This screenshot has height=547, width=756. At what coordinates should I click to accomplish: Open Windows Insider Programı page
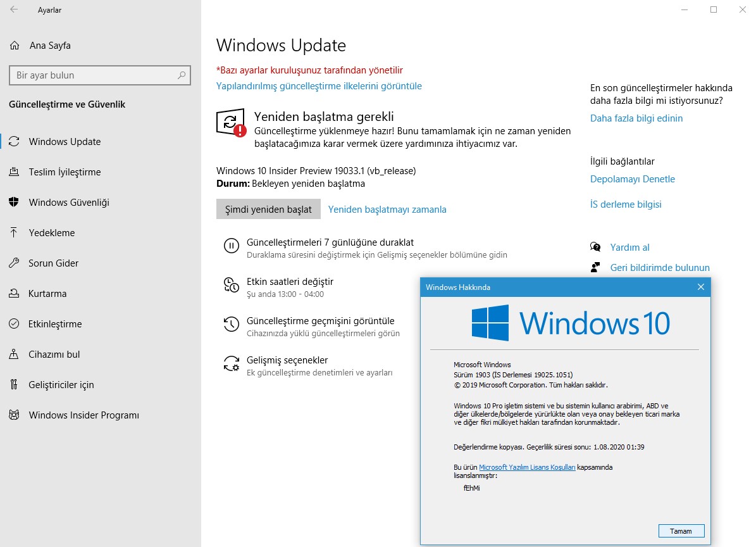[x=101, y=415]
